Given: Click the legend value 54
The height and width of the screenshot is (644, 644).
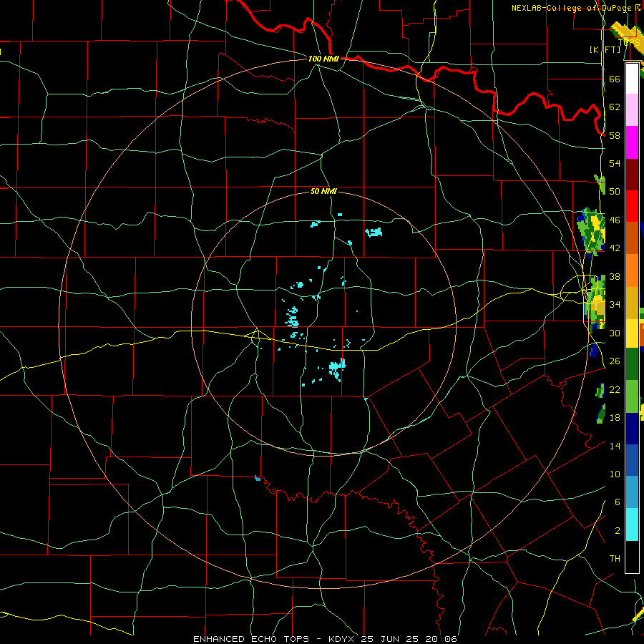Looking at the screenshot, I should (615, 163).
